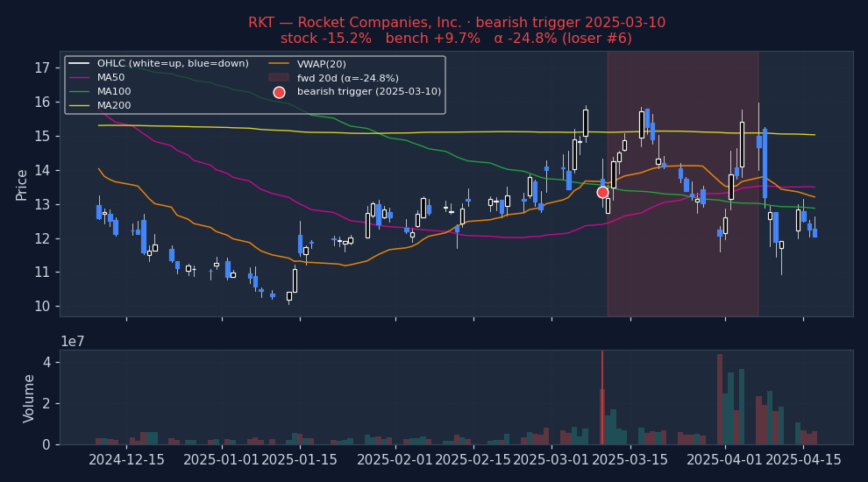The width and height of the screenshot is (868, 482).
Task: Click the fwd 20d shaded patch in the legend
Action: pos(279,77)
